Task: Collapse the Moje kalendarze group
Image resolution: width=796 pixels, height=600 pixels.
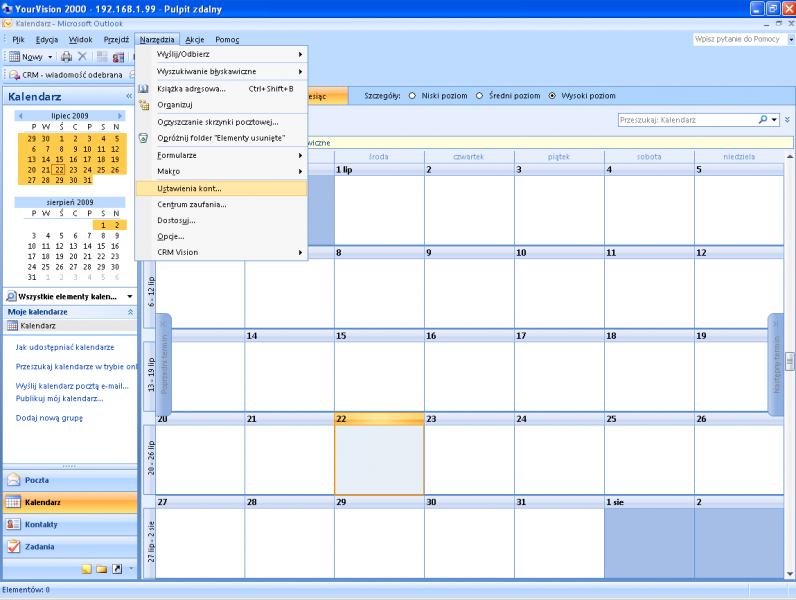Action: tap(130, 312)
